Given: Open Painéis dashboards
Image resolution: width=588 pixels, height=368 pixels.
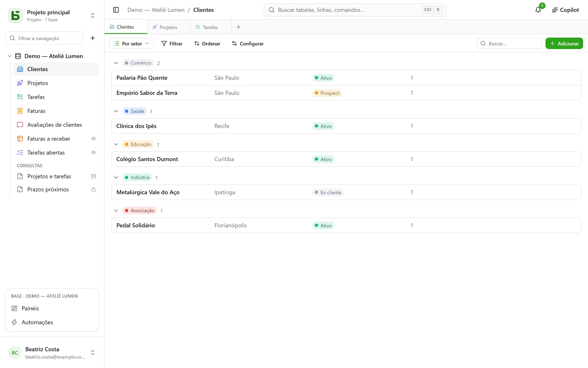Looking at the screenshot, I should pyautogui.click(x=52, y=308).
